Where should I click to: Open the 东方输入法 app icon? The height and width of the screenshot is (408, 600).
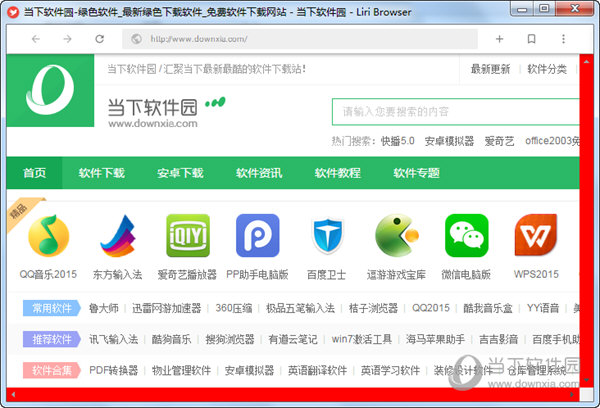[x=117, y=236]
